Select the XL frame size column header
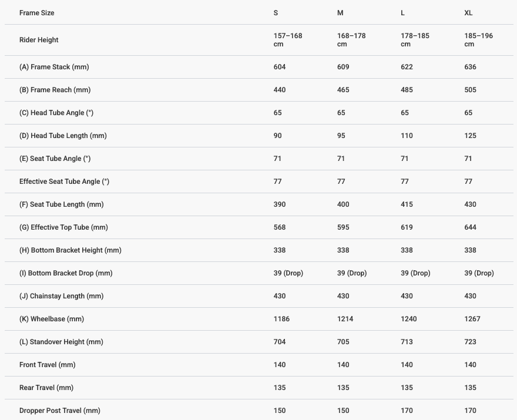 click(x=468, y=13)
